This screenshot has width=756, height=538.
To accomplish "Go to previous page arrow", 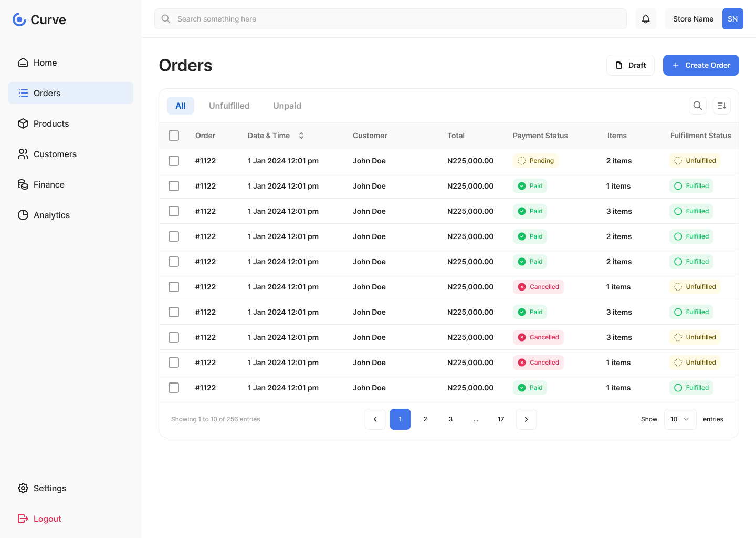I will tap(375, 419).
